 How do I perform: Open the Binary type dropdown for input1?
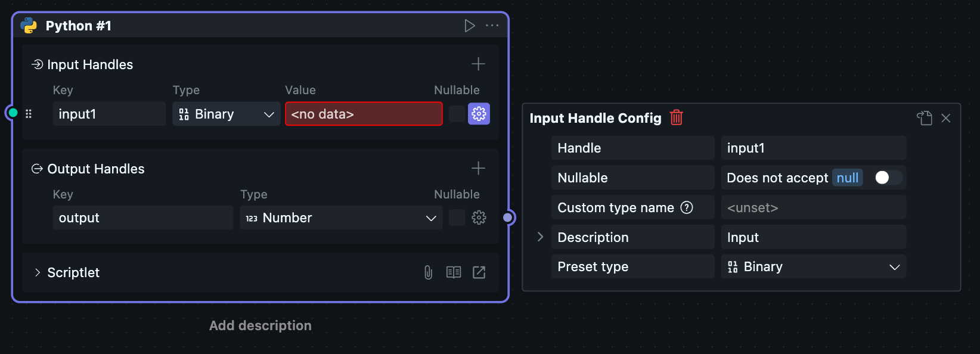click(226, 114)
